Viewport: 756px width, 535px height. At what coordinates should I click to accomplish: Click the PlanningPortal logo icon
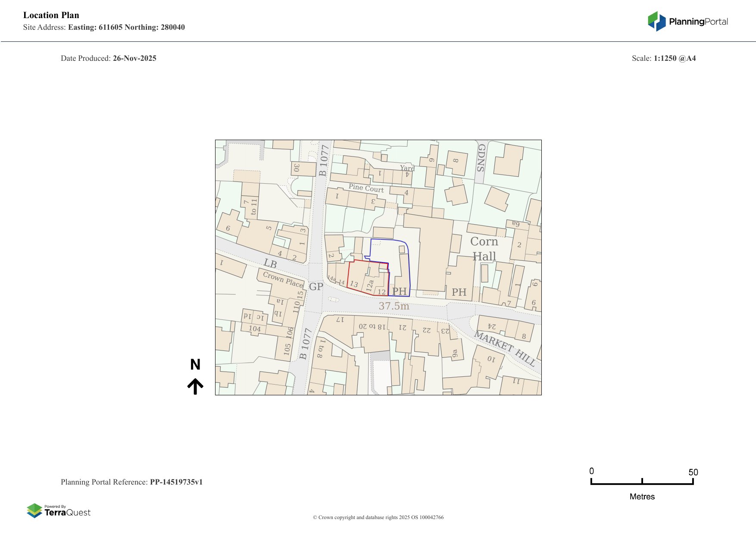(656, 21)
